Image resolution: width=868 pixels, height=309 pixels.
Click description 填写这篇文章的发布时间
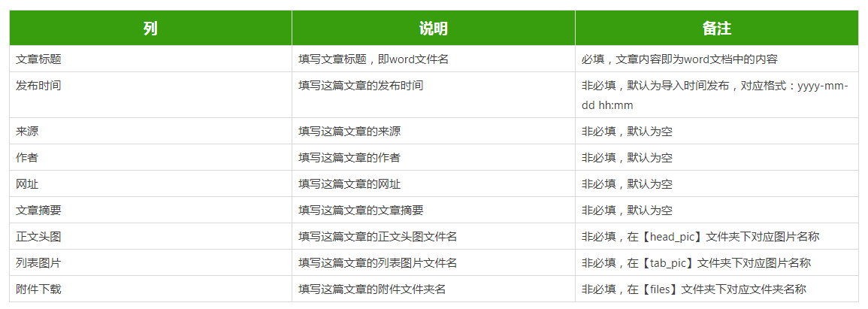[361, 86]
